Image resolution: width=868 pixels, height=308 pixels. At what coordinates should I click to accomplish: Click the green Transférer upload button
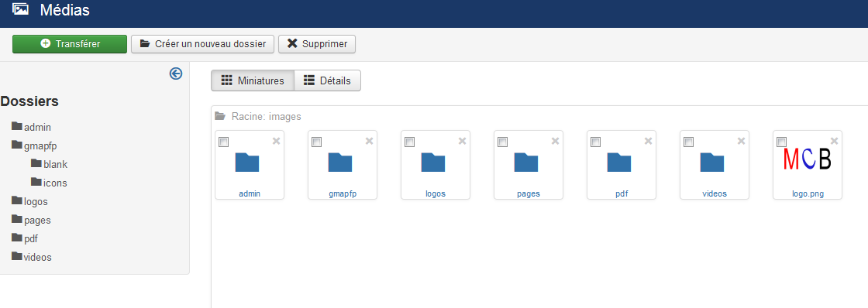pyautogui.click(x=70, y=44)
